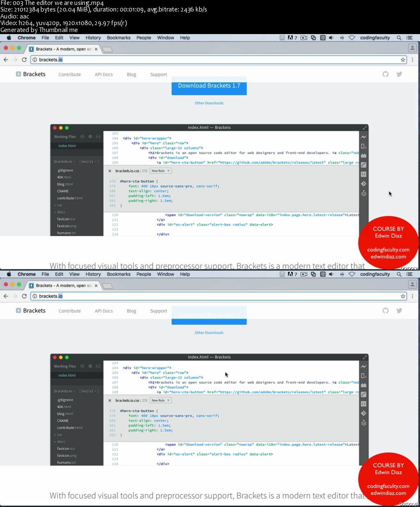Click the device preview icon in lower frame
The width and height of the screenshot is (420, 507).
[363, 376]
